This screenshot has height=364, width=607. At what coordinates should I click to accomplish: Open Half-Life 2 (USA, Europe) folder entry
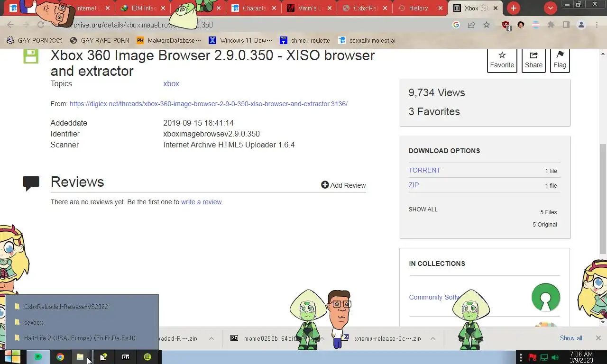point(82,338)
